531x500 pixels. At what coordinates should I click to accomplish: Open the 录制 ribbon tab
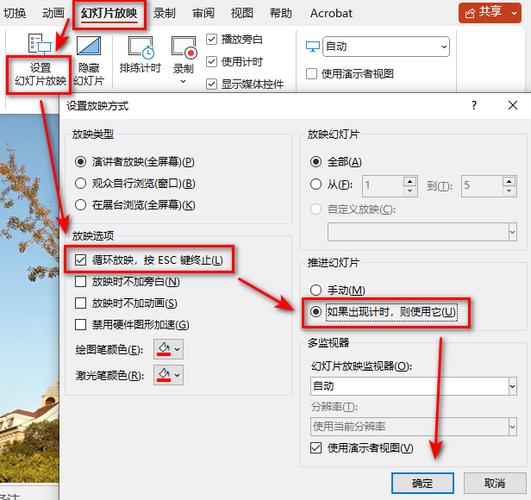tap(164, 13)
